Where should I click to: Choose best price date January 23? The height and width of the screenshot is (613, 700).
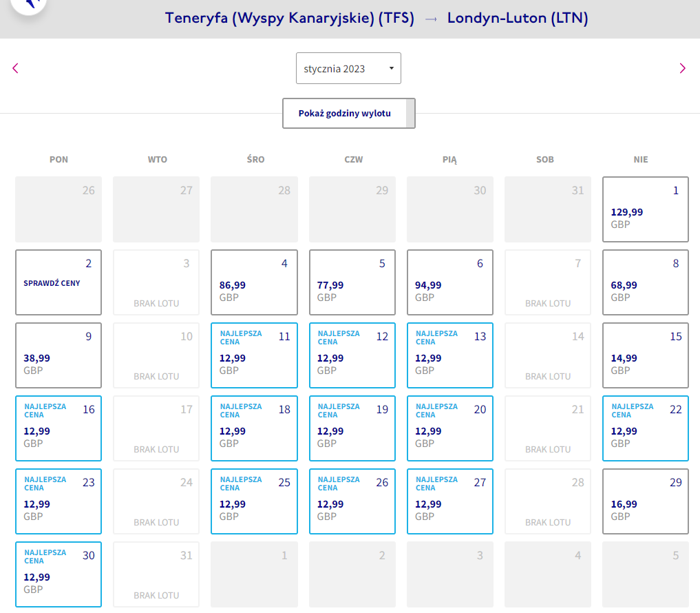pos(59,501)
